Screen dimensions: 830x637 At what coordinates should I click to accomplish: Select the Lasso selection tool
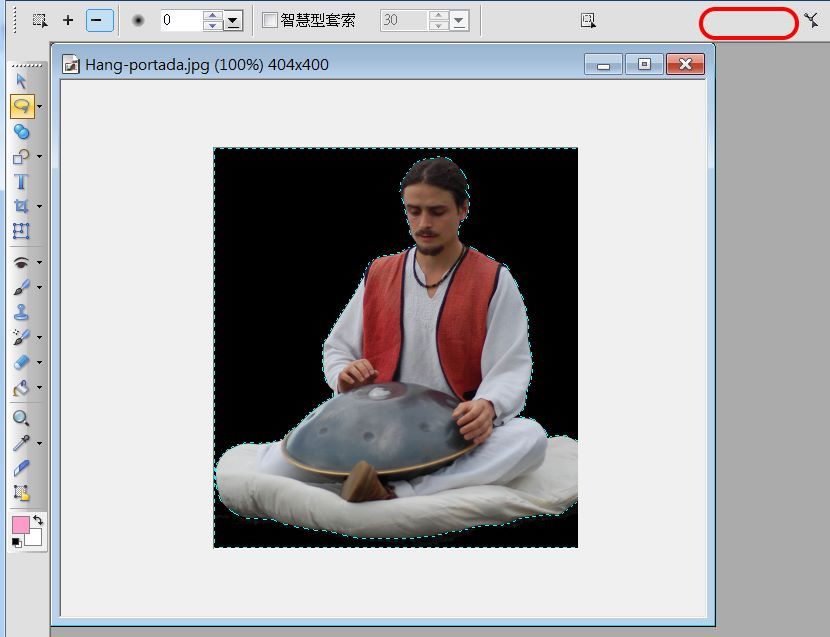[x=22, y=106]
